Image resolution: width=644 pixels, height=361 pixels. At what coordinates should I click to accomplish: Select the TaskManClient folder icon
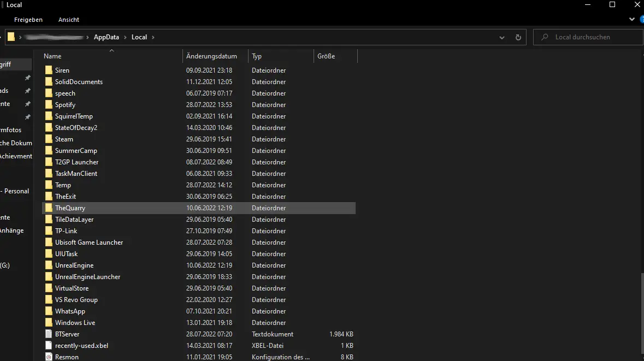[x=49, y=174]
